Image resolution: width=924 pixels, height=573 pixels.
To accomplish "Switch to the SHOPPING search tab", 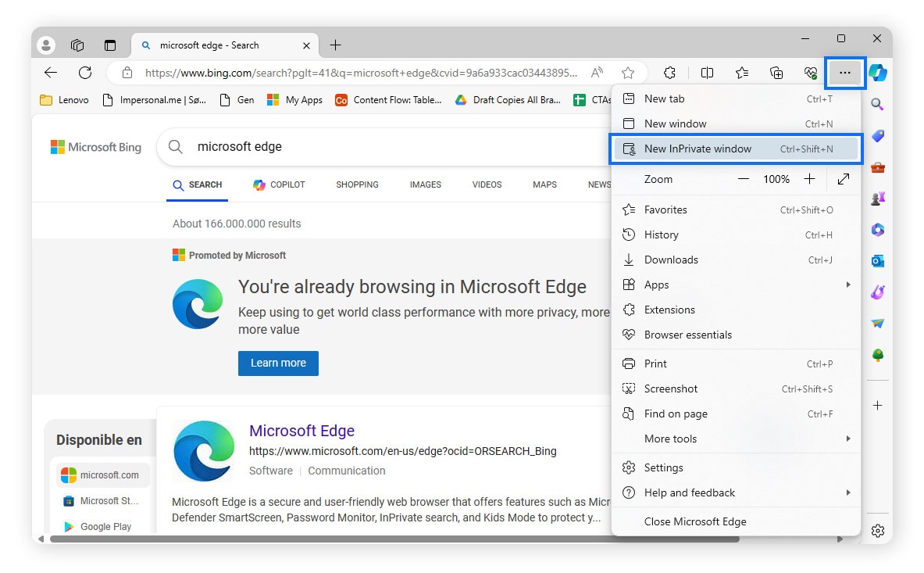I will [x=357, y=184].
